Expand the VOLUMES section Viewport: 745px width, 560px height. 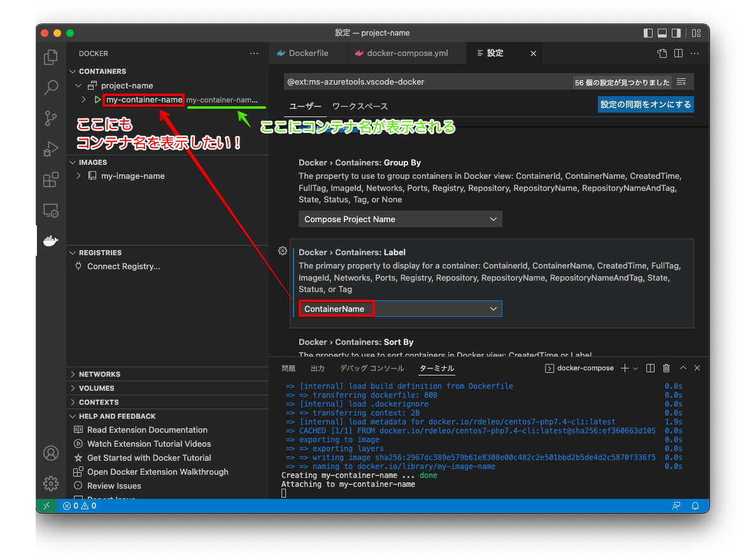(x=73, y=388)
